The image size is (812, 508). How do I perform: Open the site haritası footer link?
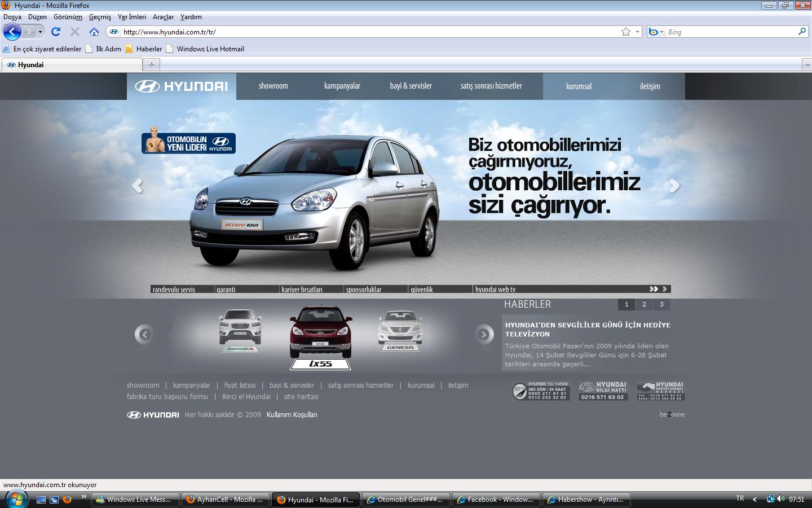coord(301,397)
